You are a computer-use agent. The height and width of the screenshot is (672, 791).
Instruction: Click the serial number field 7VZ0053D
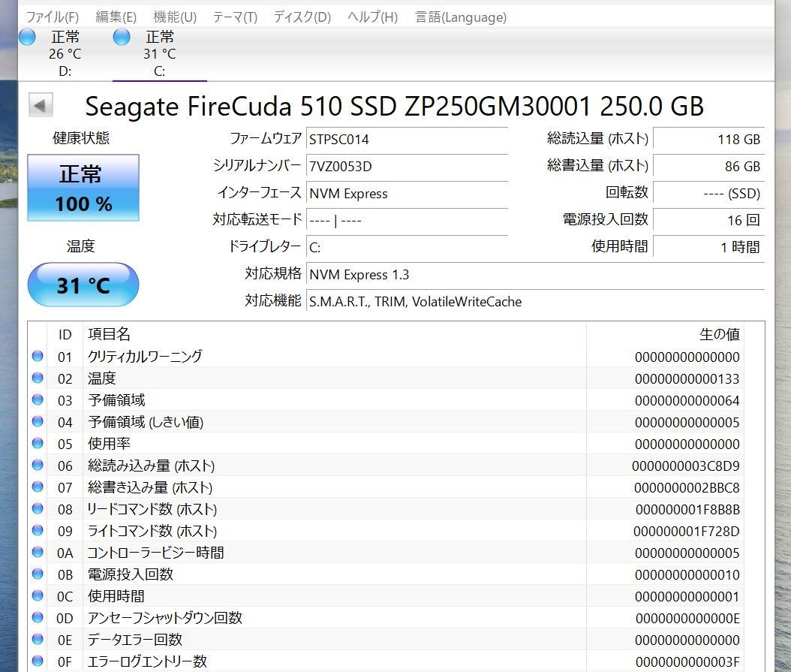coord(407,166)
